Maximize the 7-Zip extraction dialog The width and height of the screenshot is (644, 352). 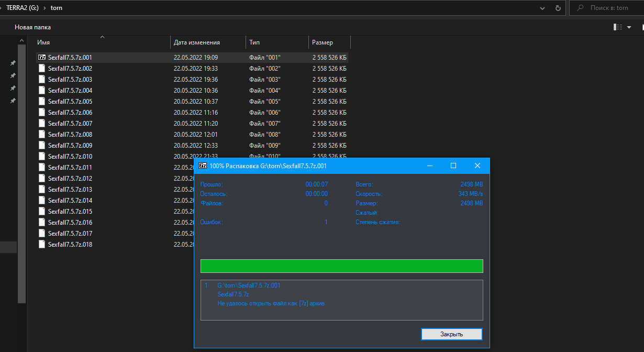pyautogui.click(x=453, y=166)
